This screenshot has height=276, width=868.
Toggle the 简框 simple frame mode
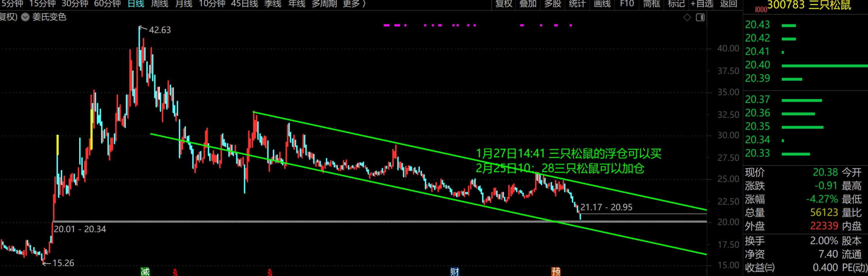[652, 4]
